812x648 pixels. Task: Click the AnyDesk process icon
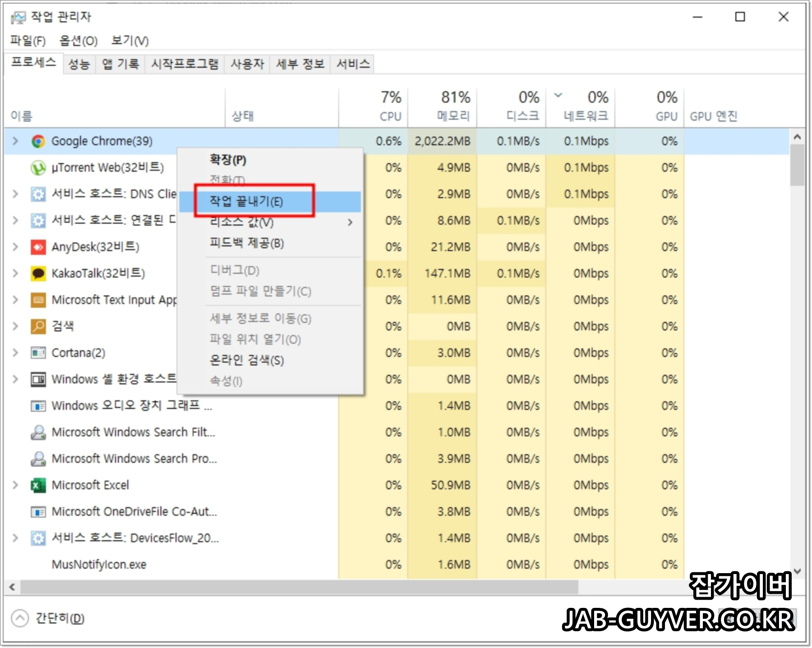pos(38,247)
